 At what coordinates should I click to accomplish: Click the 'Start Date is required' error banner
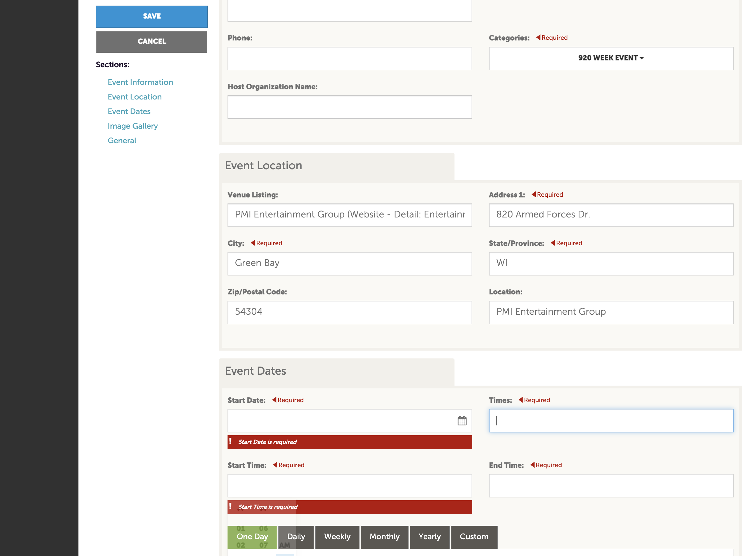pyautogui.click(x=350, y=442)
